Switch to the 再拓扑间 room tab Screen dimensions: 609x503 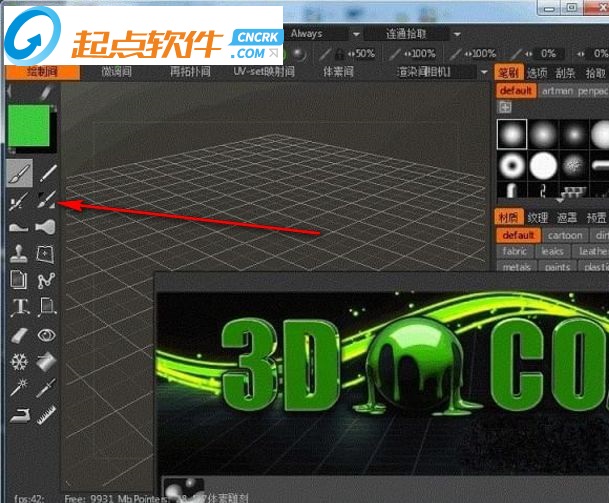(x=190, y=72)
